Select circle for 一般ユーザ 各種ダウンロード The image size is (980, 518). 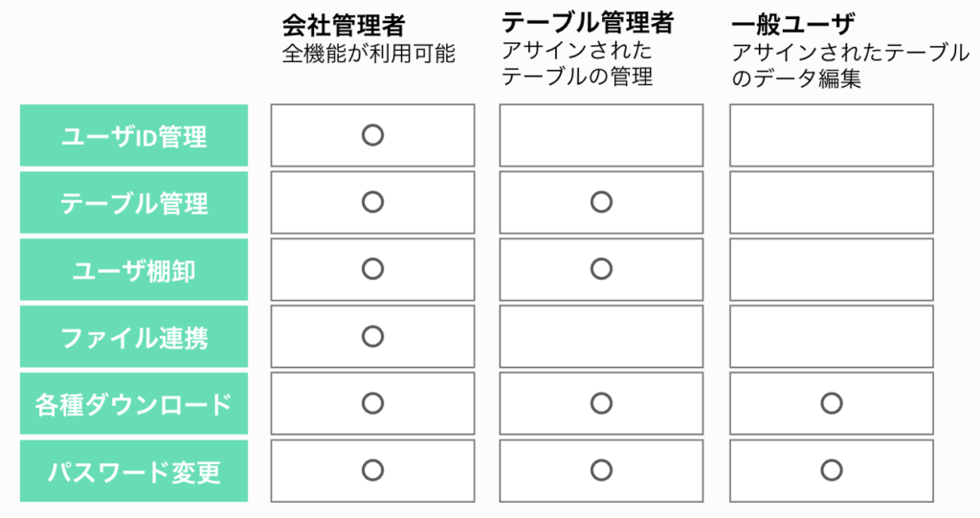(x=832, y=403)
